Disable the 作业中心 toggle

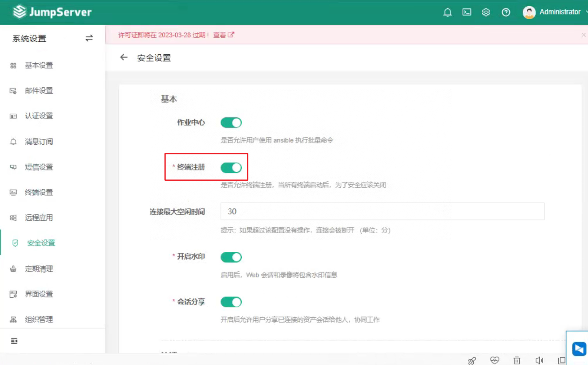click(231, 122)
